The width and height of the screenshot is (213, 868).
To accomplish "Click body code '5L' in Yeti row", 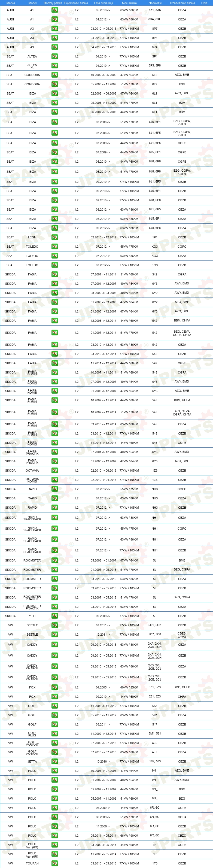I will (x=155, y=616).
